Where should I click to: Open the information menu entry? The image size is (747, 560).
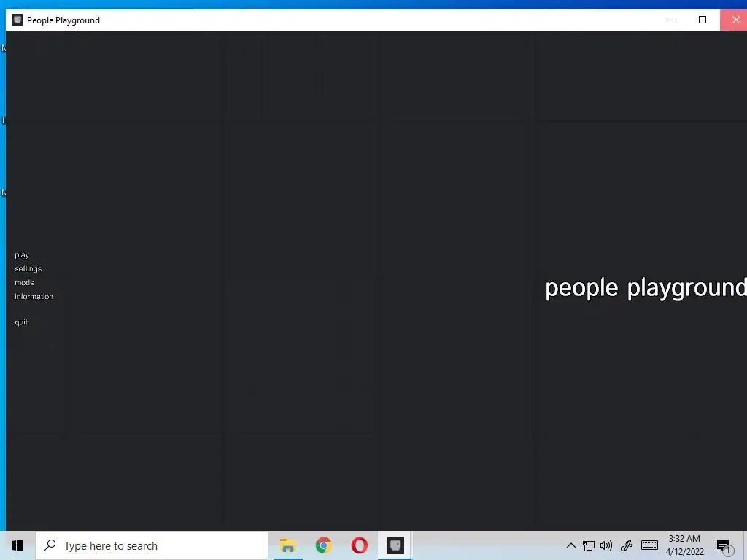pyautogui.click(x=34, y=296)
